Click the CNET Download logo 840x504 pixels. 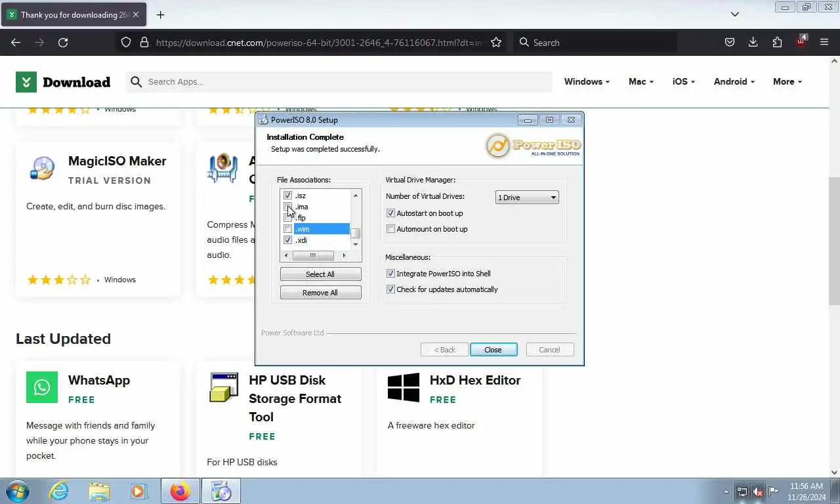pos(63,82)
